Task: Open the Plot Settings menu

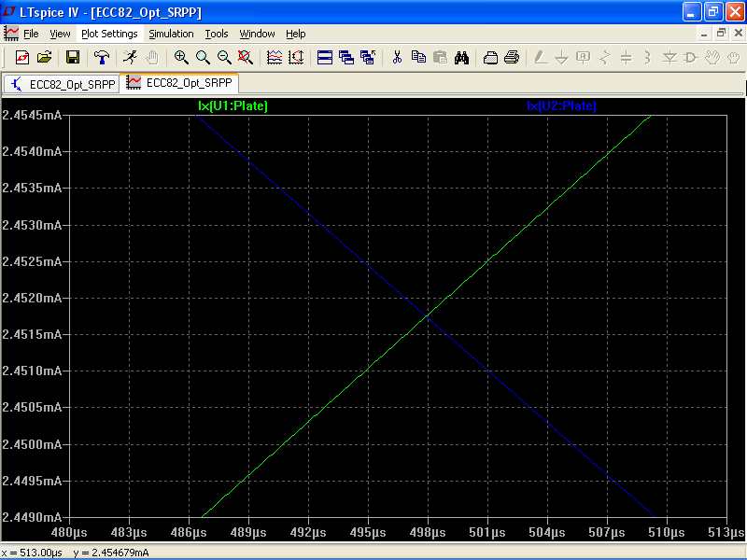Action: point(109,34)
